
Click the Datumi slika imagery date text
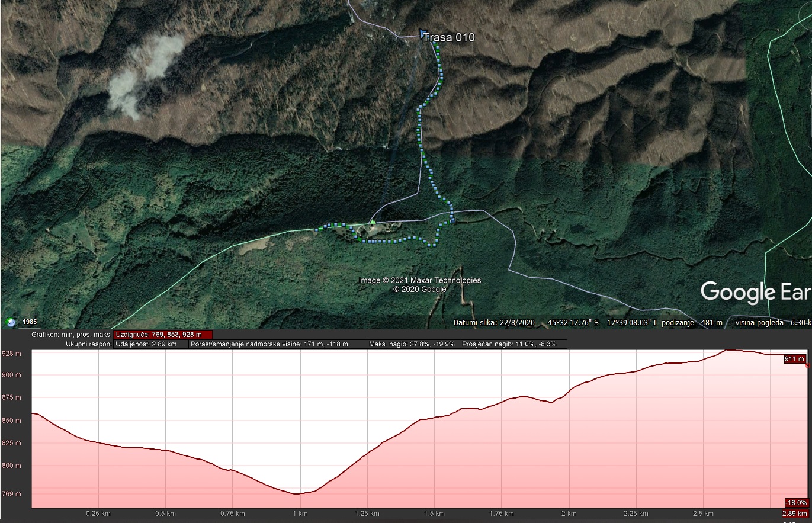coord(495,323)
